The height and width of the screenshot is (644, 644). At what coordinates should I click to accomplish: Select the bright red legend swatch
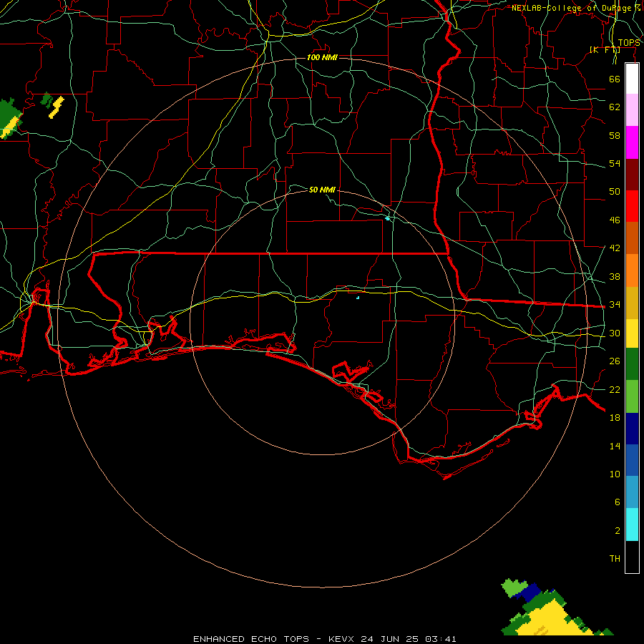click(x=632, y=206)
